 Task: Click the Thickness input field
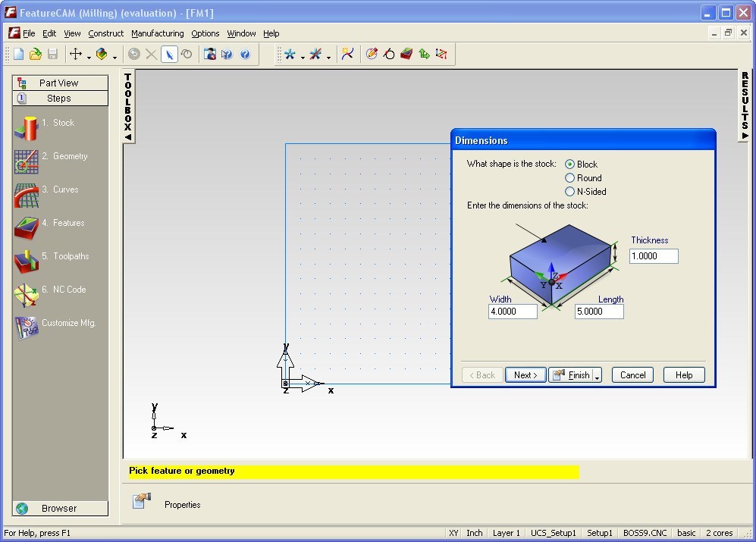click(x=653, y=256)
